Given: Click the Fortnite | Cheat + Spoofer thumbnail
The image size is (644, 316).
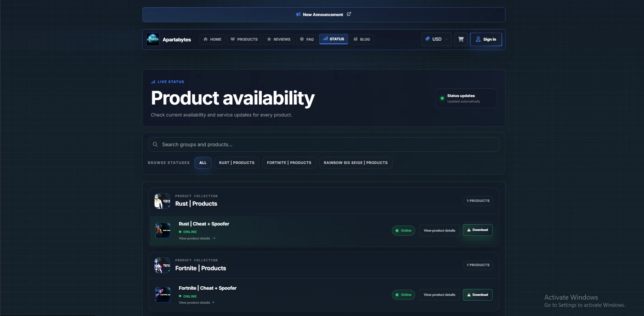Looking at the screenshot, I should 163,295.
